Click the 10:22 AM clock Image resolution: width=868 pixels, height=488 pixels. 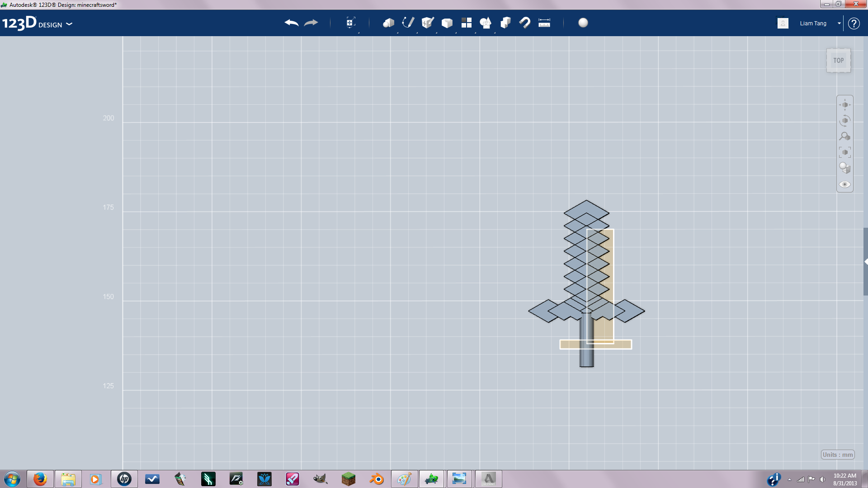pyautogui.click(x=844, y=475)
